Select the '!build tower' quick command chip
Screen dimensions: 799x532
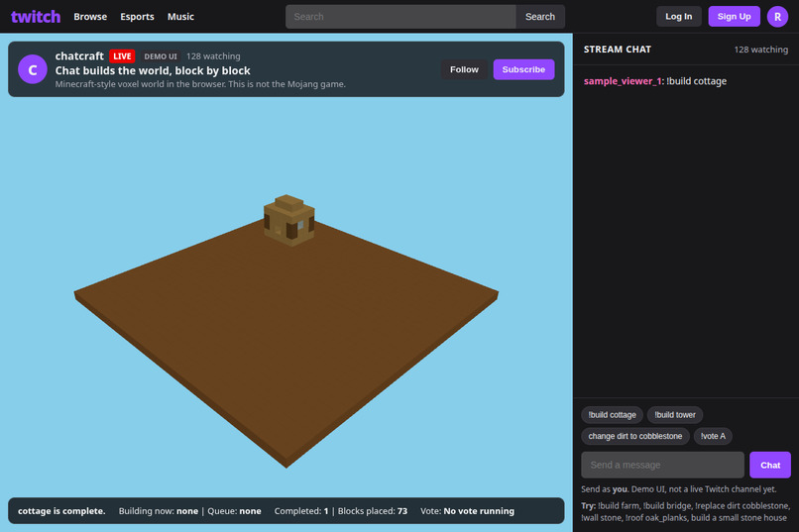(x=675, y=415)
